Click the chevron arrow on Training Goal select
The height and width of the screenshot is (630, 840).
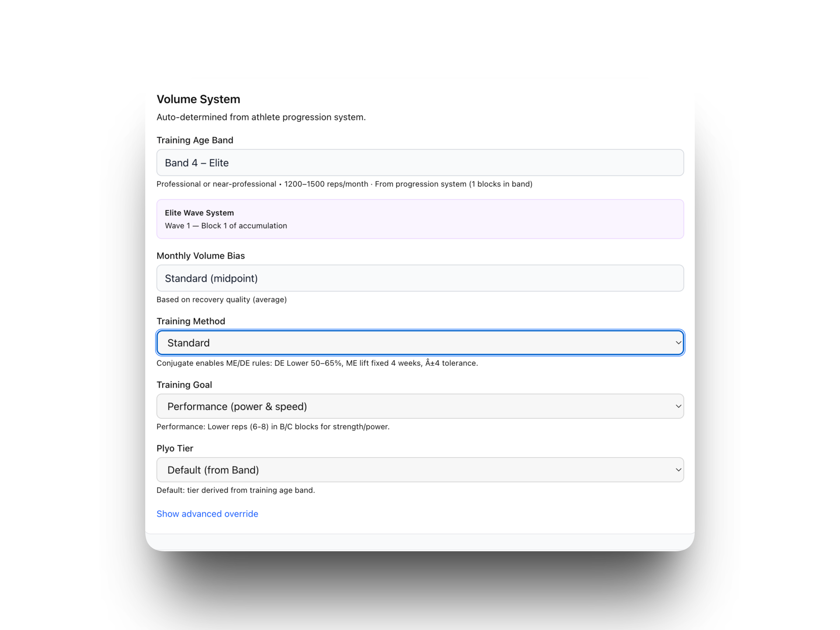click(x=678, y=406)
